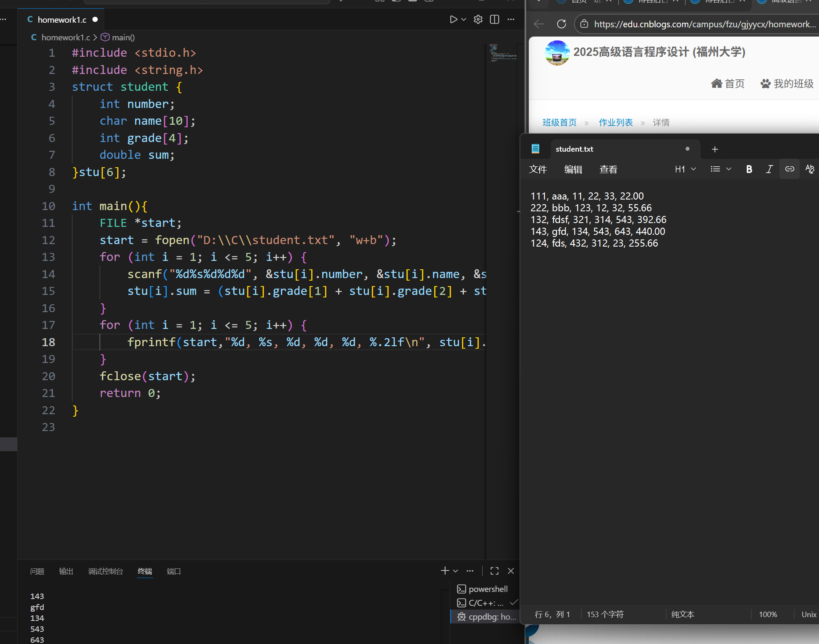The height and width of the screenshot is (644, 819).
Task: Click the browser address bar URL
Action: click(x=704, y=24)
